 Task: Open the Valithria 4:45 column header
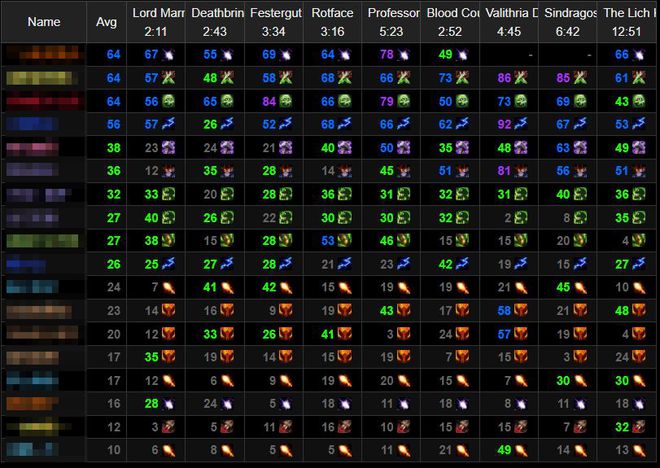[509, 22]
